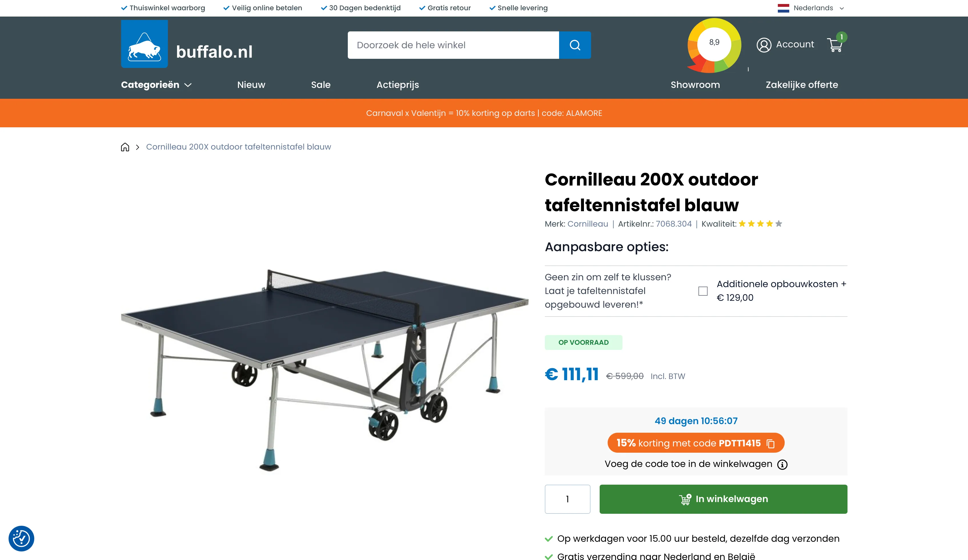968x560 pixels.
Task: Focus the Doorzoek de hele winkel field
Action: (x=453, y=45)
